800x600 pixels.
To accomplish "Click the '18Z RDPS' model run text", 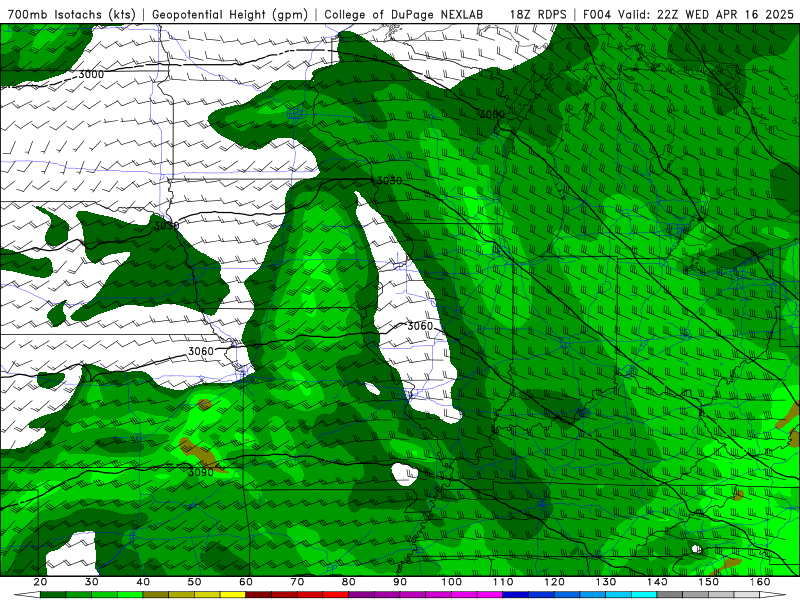I will [x=538, y=14].
